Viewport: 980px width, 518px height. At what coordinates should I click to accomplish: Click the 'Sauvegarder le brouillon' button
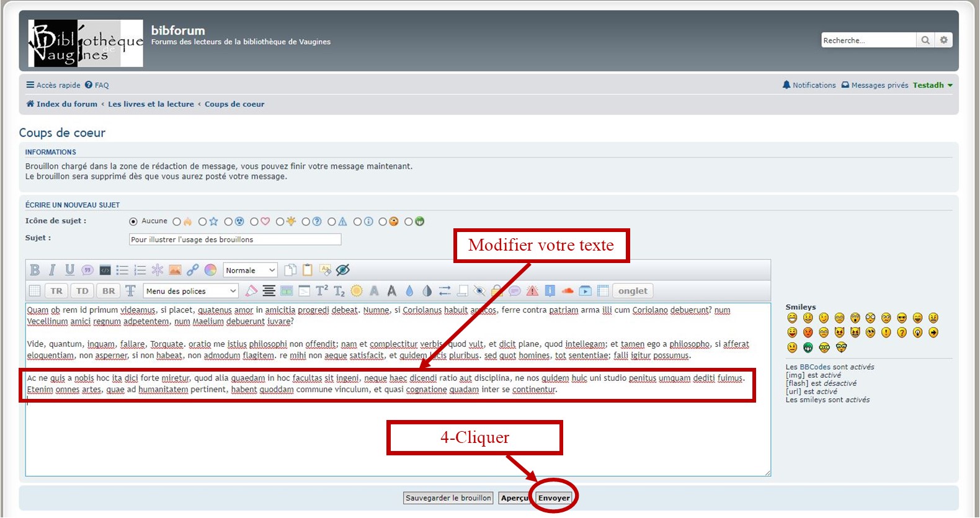coord(448,498)
